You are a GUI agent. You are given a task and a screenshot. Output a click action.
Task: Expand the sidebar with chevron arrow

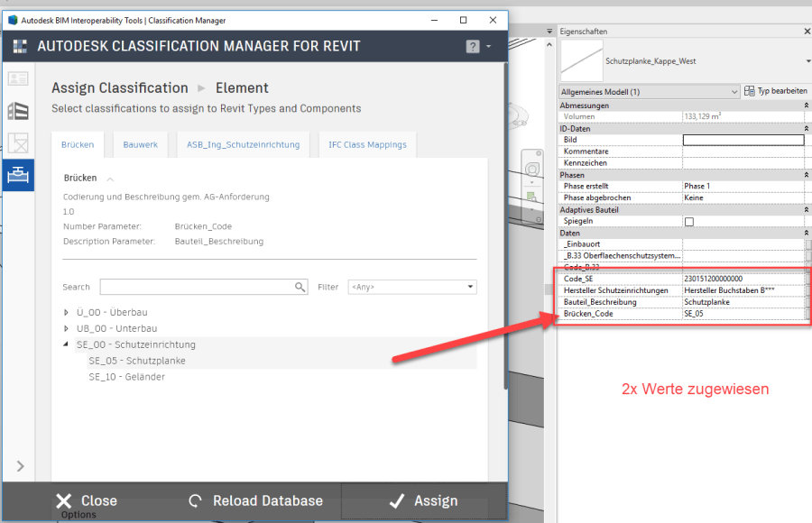coord(20,466)
